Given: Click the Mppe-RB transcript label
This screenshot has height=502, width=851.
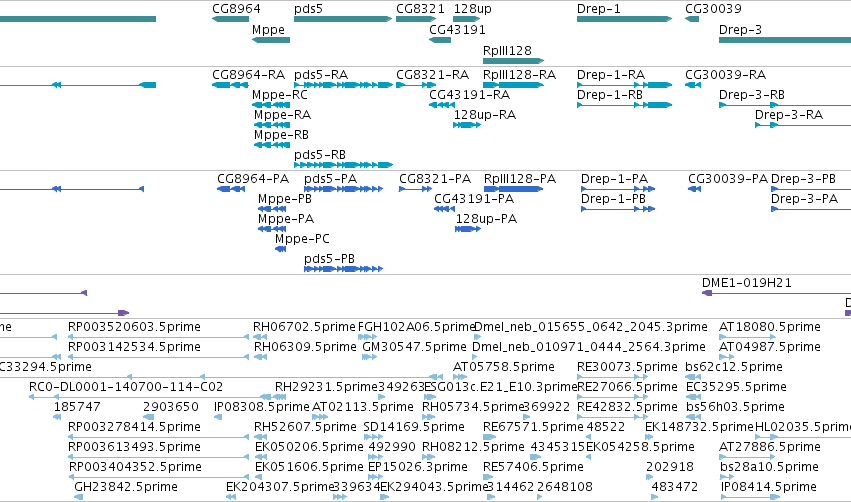Looking at the screenshot, I should click(x=281, y=135).
